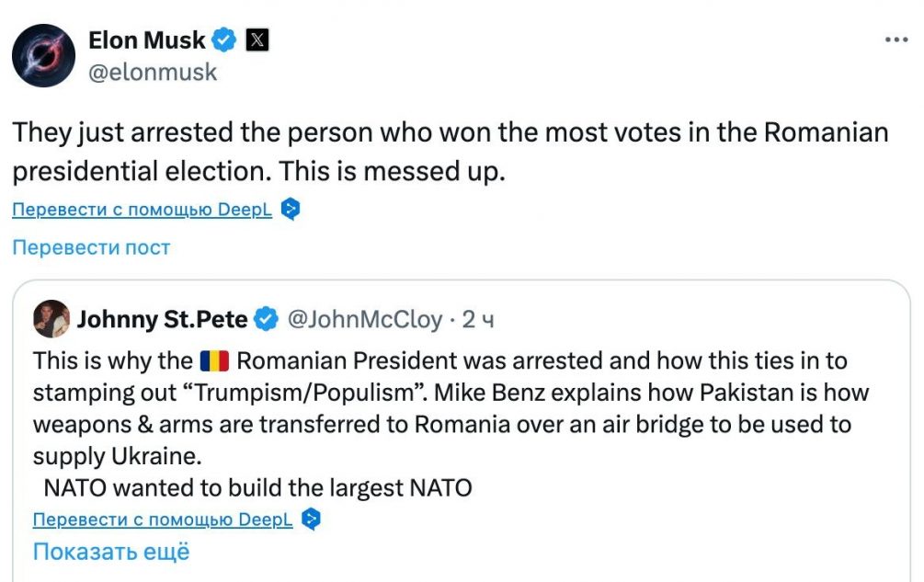The height and width of the screenshot is (582, 924).
Task: Open Elon Musk's display name link
Action: point(147,40)
